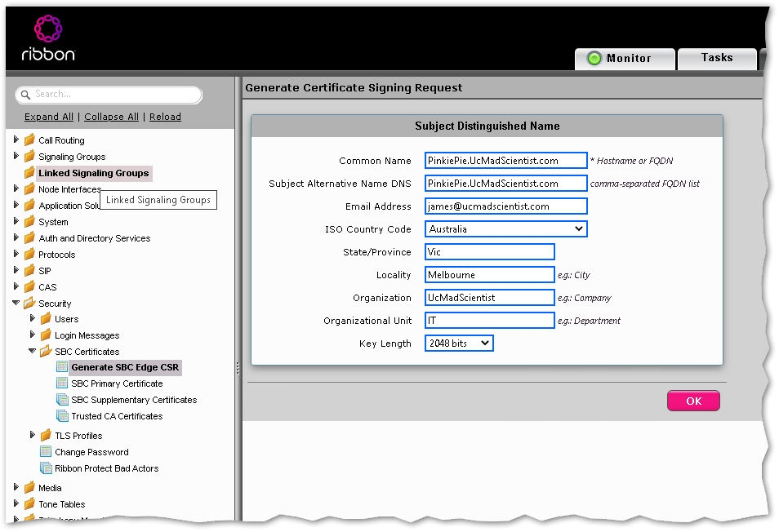Expand the Login Messages tree node
The image size is (779, 532).
pos(33,335)
